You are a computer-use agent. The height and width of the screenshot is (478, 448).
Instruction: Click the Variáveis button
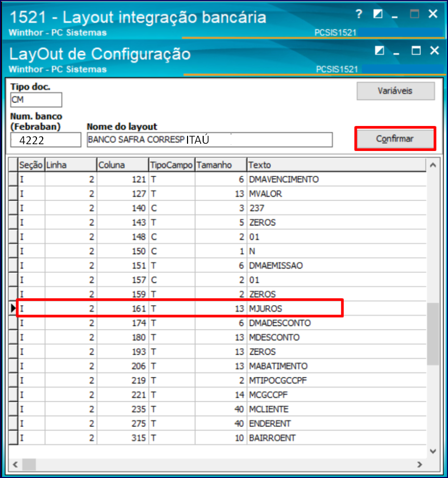click(395, 91)
